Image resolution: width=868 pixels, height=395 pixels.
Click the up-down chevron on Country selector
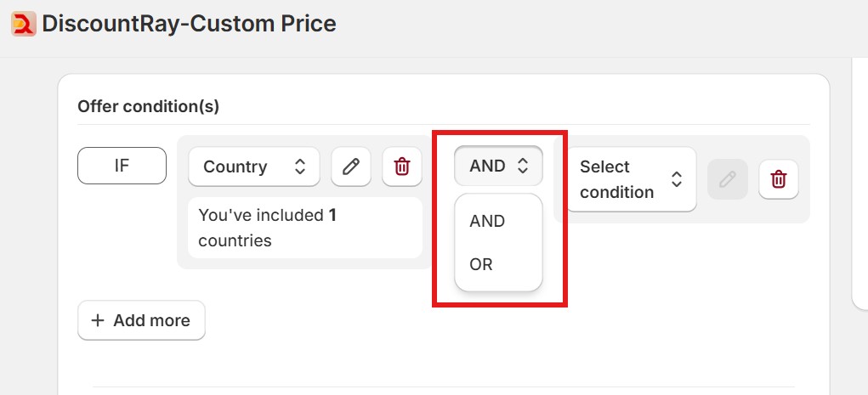300,166
